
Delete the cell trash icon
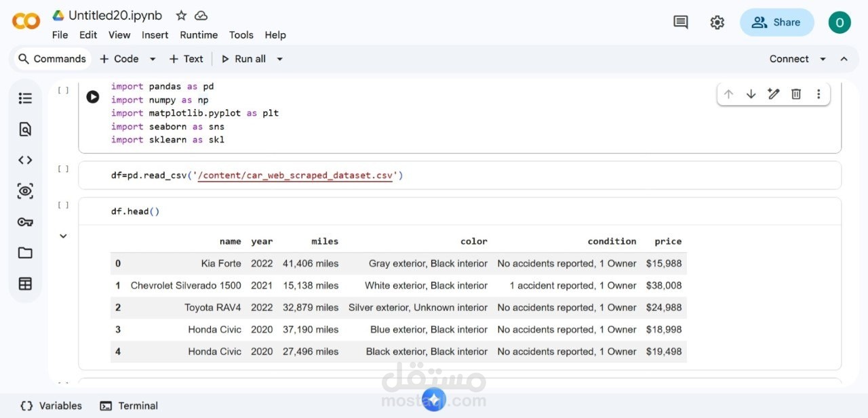click(x=796, y=94)
